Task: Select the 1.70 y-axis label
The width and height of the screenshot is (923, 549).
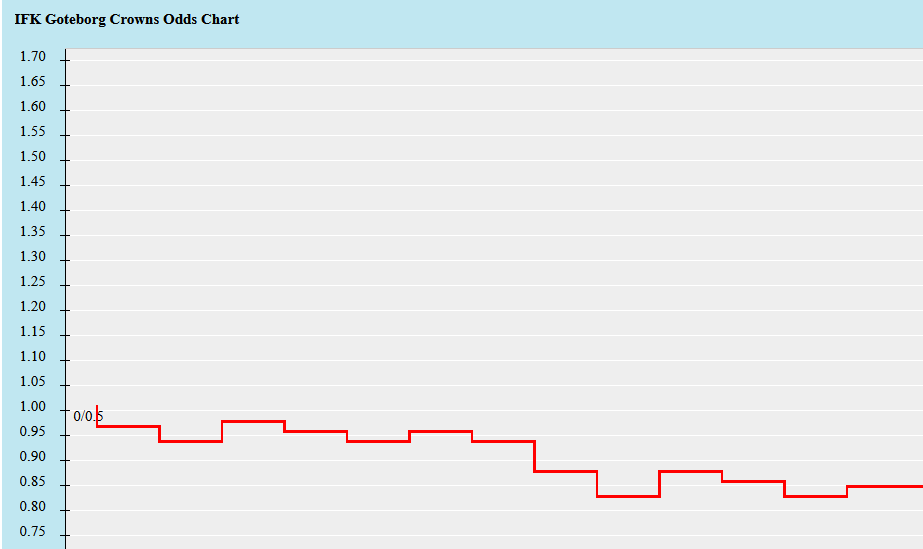Action: (32, 56)
